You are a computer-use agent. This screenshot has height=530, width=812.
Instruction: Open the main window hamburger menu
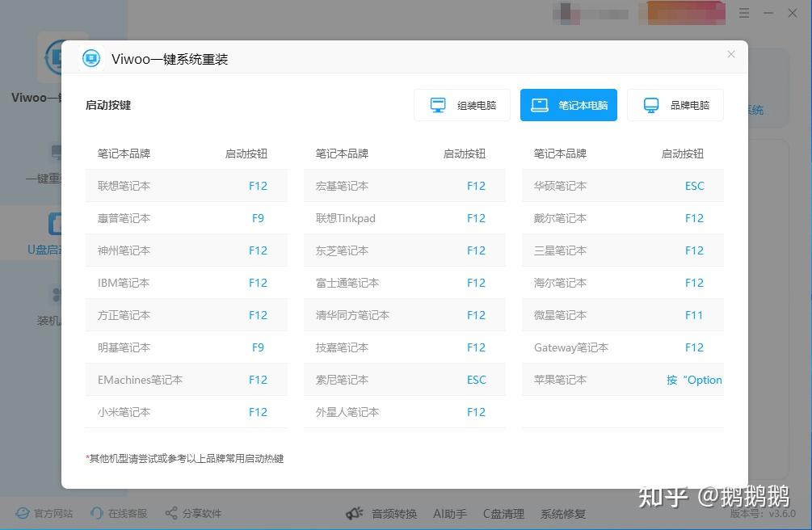744,13
